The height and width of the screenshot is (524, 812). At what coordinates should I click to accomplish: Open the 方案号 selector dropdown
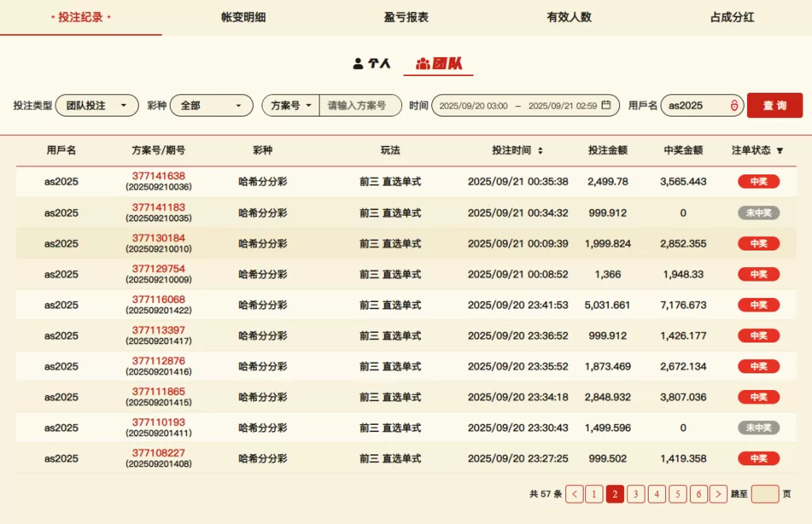click(x=291, y=105)
